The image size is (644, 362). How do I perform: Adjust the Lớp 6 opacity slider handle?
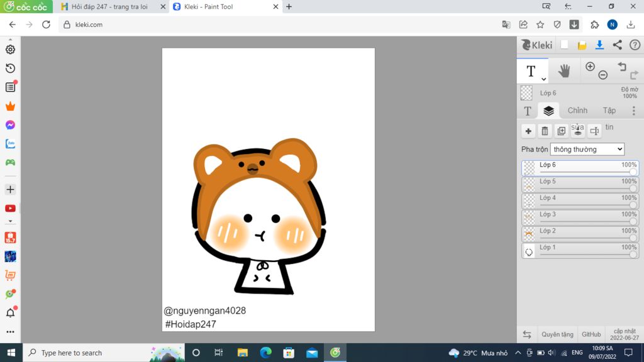click(633, 172)
